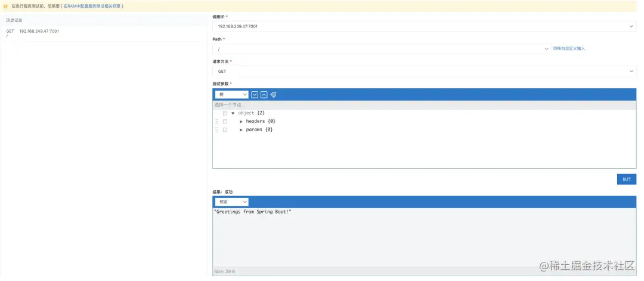Image resolution: width=644 pixels, height=281 pixels.
Task: Click the 执行 button
Action: [x=626, y=179]
